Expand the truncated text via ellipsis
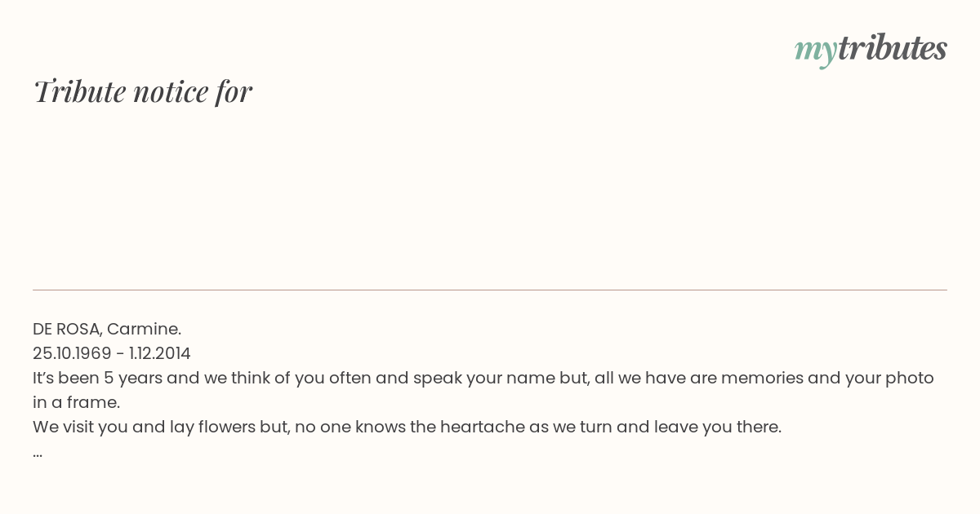The image size is (980, 514). pyautogui.click(x=38, y=452)
